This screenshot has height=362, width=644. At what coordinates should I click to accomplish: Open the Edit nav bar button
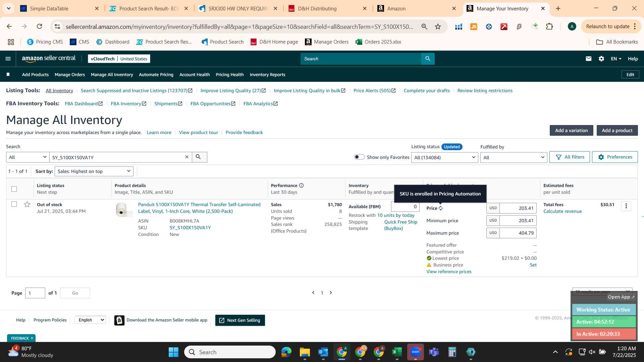pyautogui.click(x=630, y=74)
